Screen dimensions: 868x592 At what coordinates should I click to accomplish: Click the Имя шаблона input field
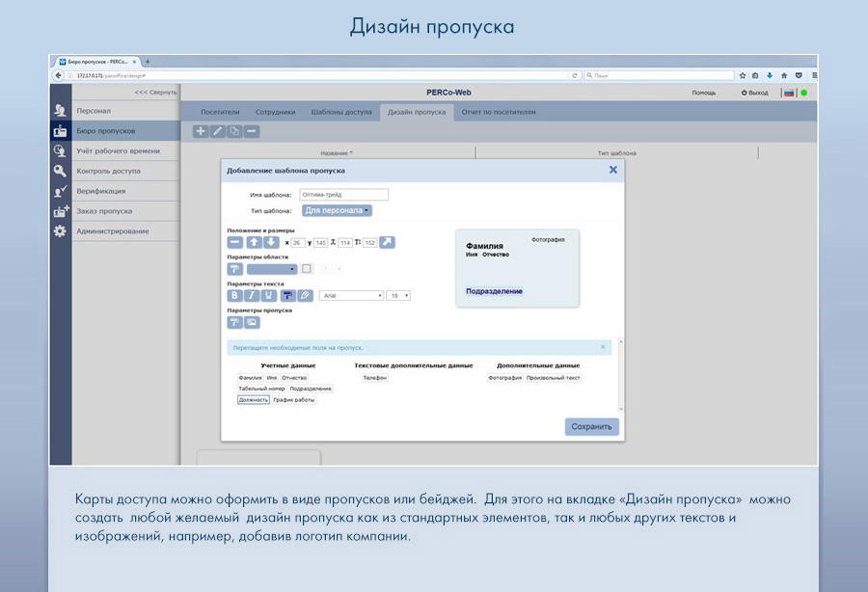coord(342,194)
